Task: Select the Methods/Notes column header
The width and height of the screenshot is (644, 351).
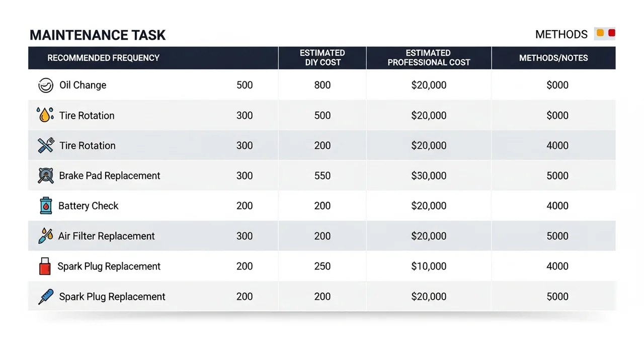Action: pyautogui.click(x=553, y=58)
